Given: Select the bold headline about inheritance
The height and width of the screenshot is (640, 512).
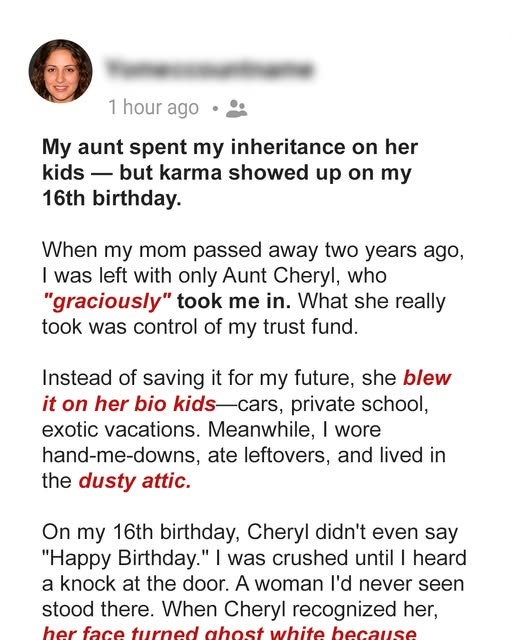Looking at the screenshot, I should pyautogui.click(x=230, y=172).
